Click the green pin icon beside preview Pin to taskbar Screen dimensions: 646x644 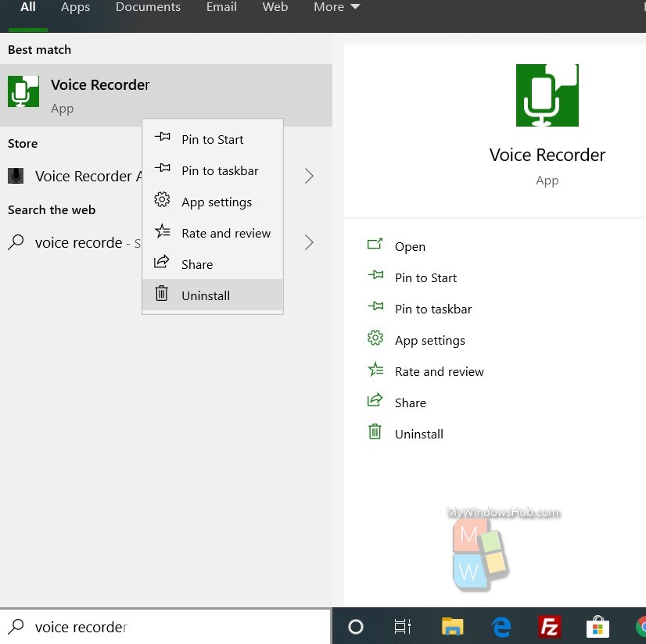coord(375,306)
